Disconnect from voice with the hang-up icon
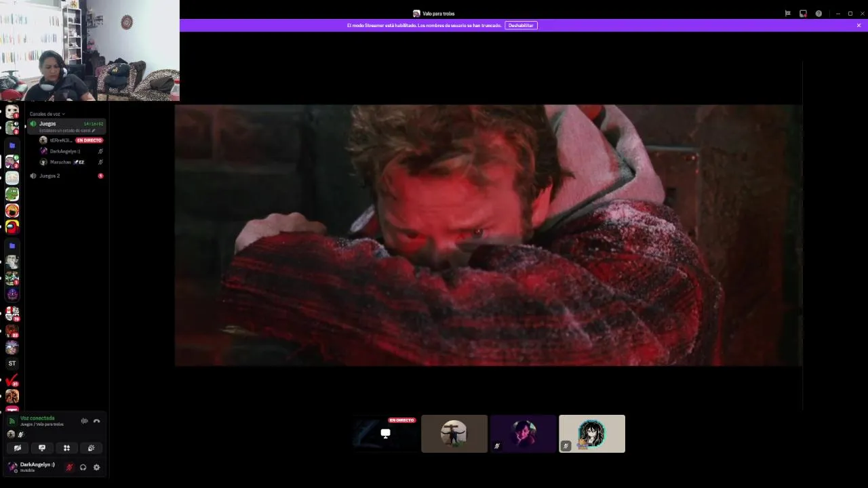Image resolution: width=868 pixels, height=488 pixels. point(96,421)
